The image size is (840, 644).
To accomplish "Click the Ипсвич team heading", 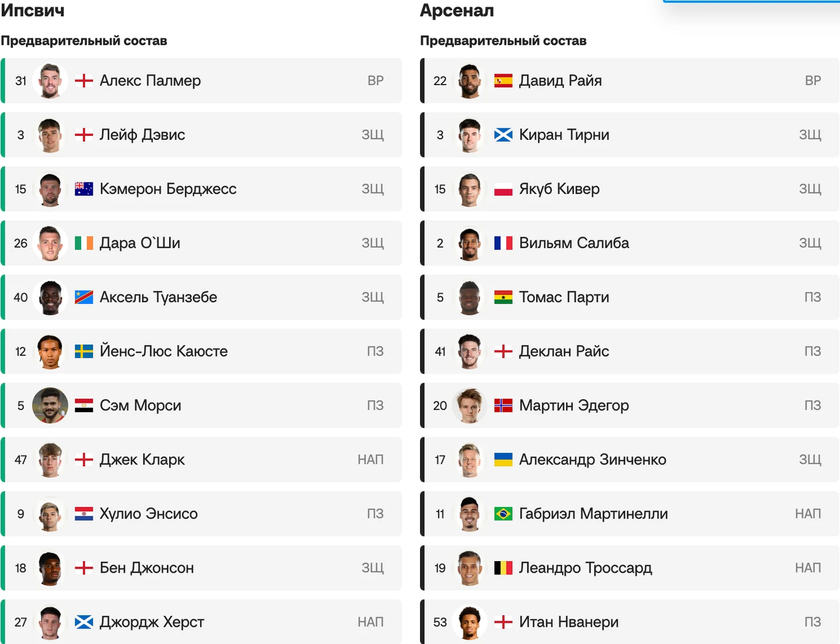I will (x=33, y=10).
